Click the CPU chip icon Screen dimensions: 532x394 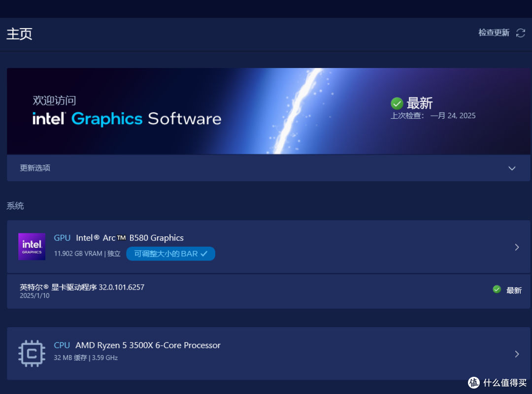(32, 354)
